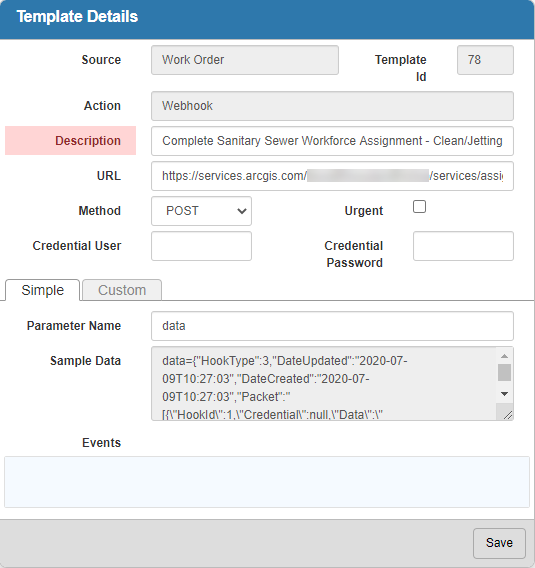Focus the Credential User field

coord(201,246)
